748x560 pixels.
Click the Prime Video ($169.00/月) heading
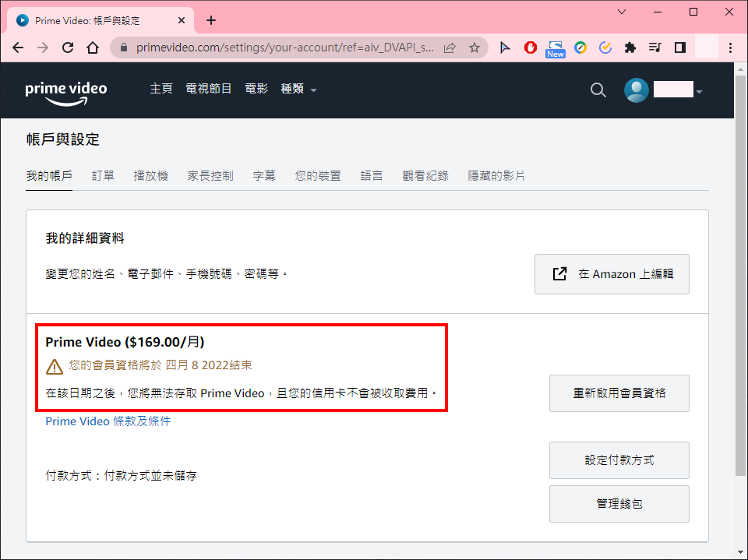tap(125, 342)
